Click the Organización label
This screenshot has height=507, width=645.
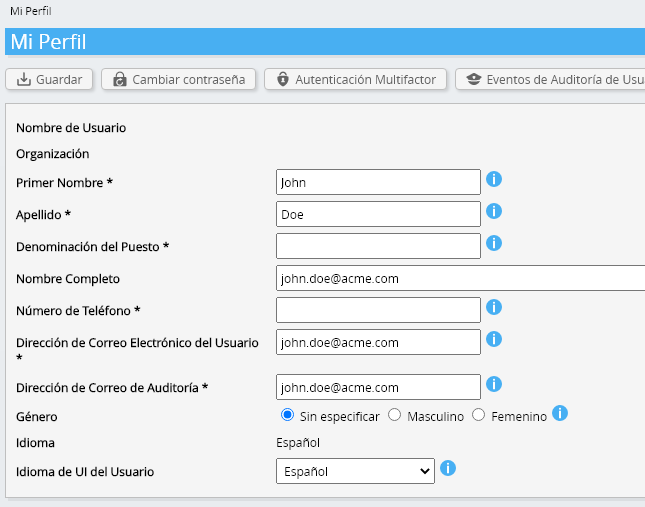[53, 154]
